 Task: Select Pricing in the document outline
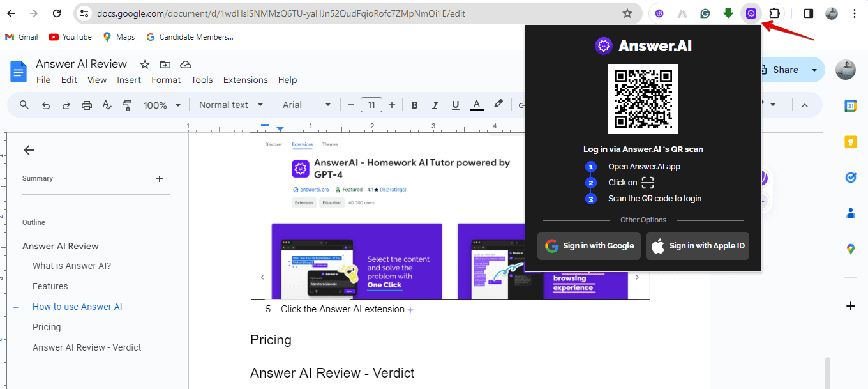tap(47, 326)
